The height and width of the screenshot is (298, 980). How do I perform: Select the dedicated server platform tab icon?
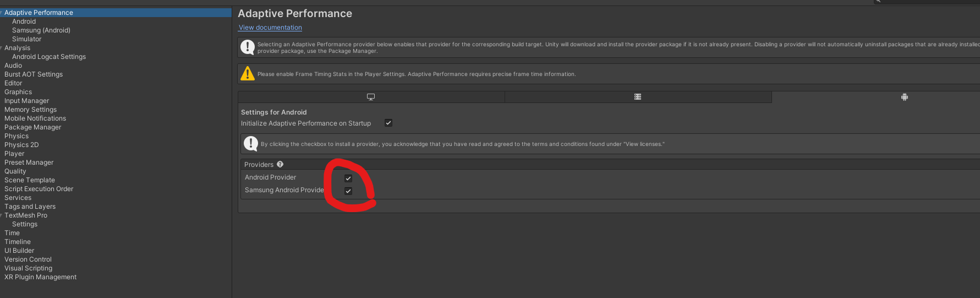pos(638,97)
